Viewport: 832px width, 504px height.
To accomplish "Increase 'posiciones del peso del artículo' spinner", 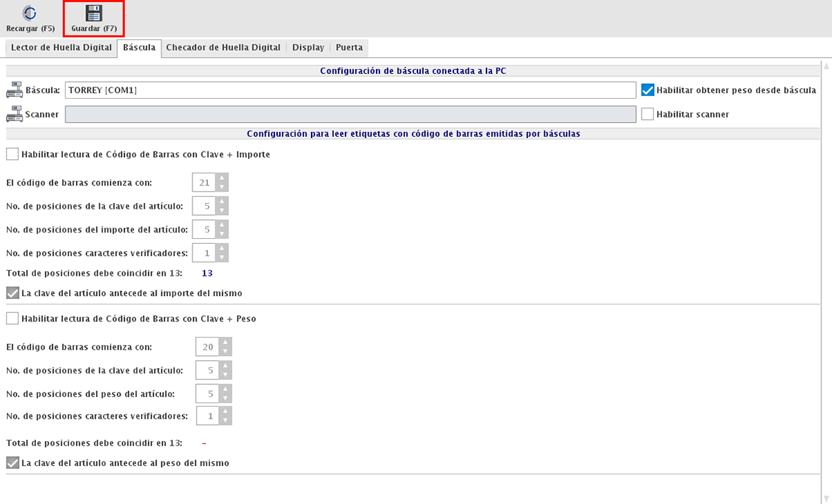I will [225, 388].
